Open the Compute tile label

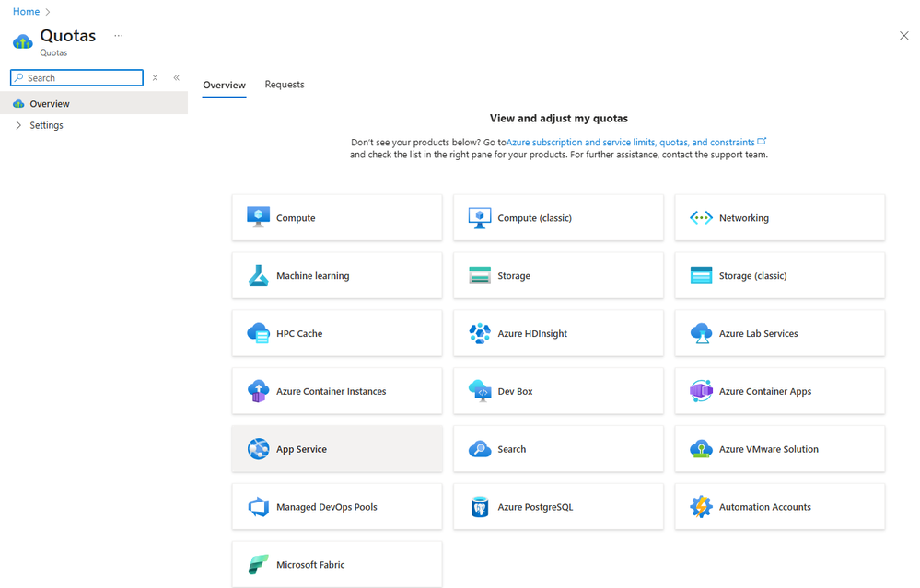point(296,218)
